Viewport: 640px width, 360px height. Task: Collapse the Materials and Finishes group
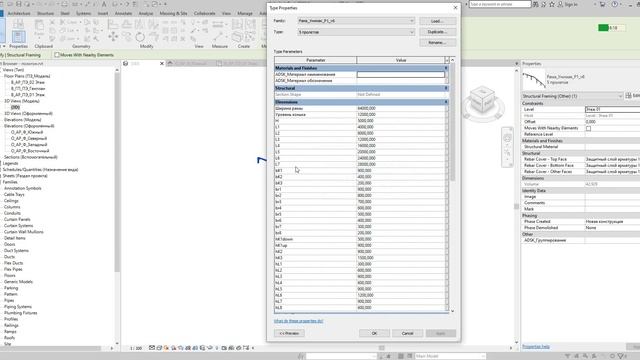pyautogui.click(x=446, y=68)
